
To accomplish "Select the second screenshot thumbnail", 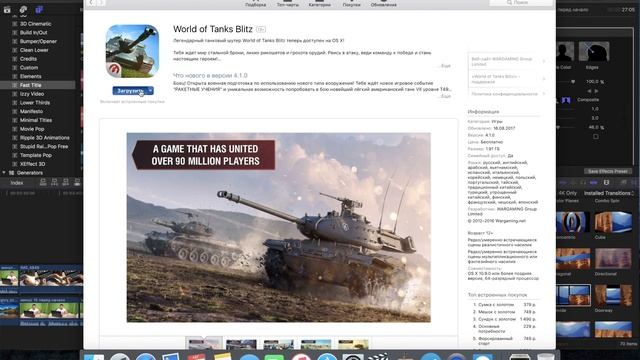I will click(241, 344).
